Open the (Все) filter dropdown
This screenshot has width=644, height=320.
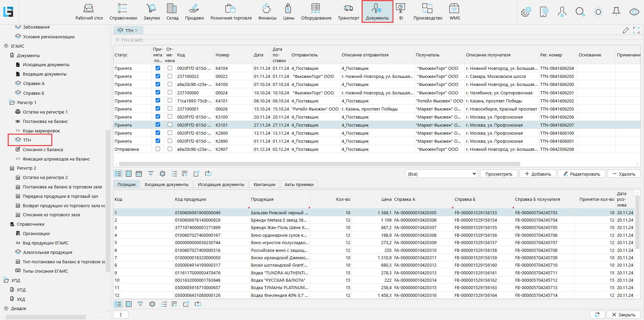[441, 174]
